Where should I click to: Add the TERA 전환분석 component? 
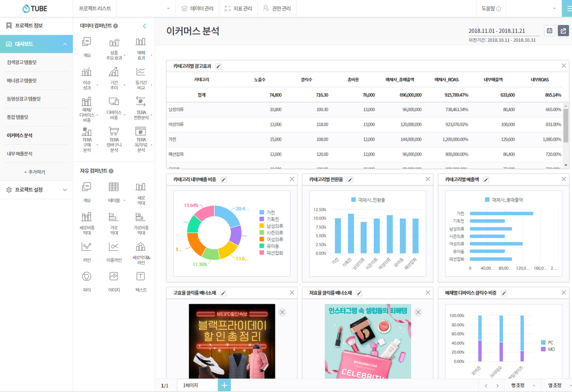[141, 108]
